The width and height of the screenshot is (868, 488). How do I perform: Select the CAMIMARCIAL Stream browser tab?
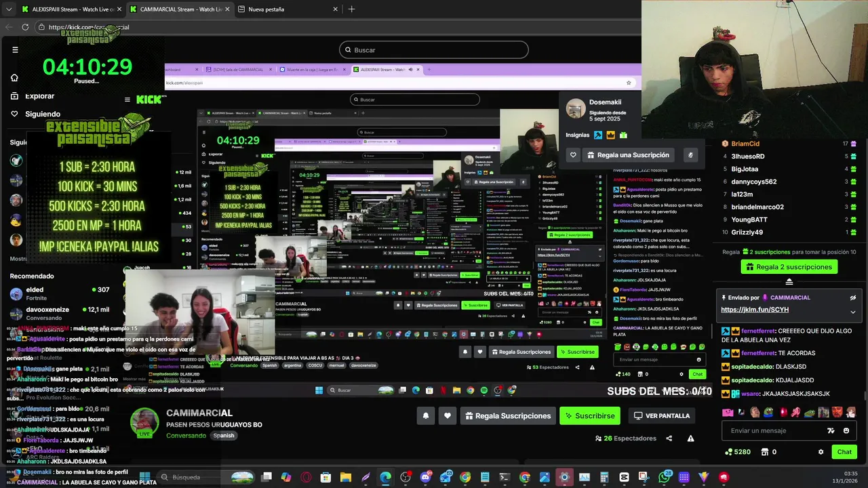(x=180, y=9)
